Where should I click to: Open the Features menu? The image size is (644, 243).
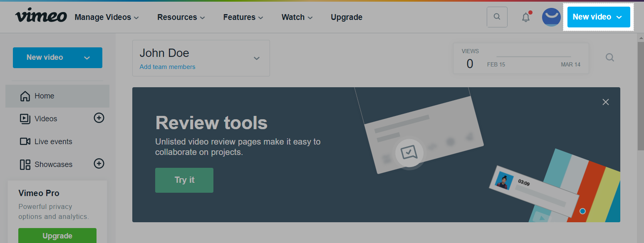[243, 17]
